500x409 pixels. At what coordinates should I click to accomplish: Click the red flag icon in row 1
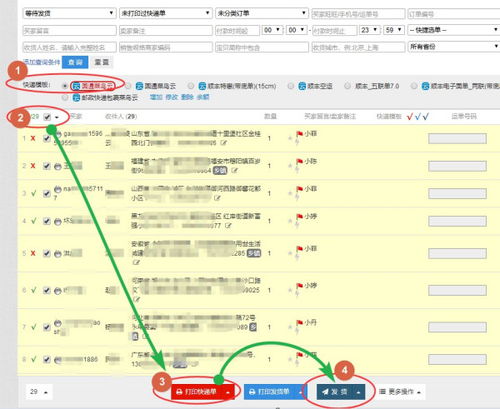299,134
